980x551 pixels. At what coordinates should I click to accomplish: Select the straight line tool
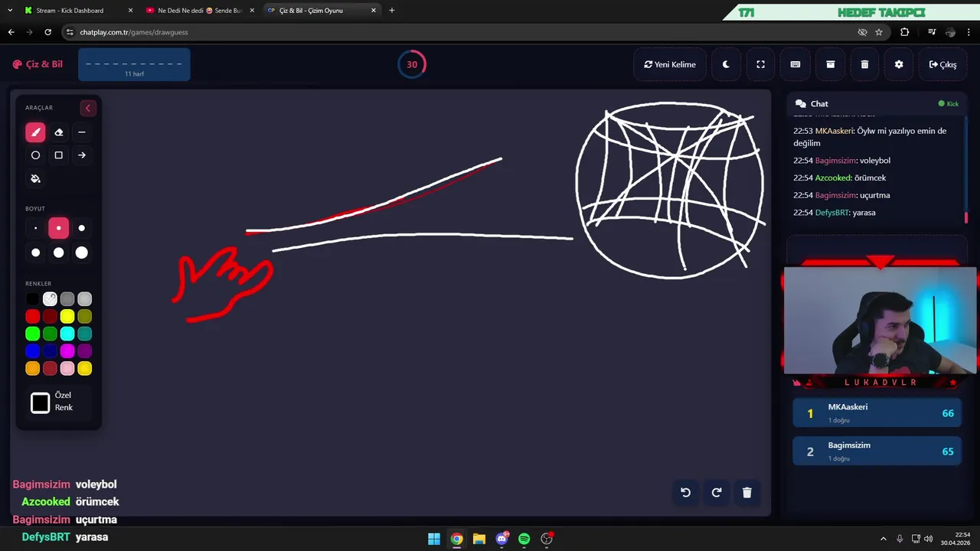82,132
